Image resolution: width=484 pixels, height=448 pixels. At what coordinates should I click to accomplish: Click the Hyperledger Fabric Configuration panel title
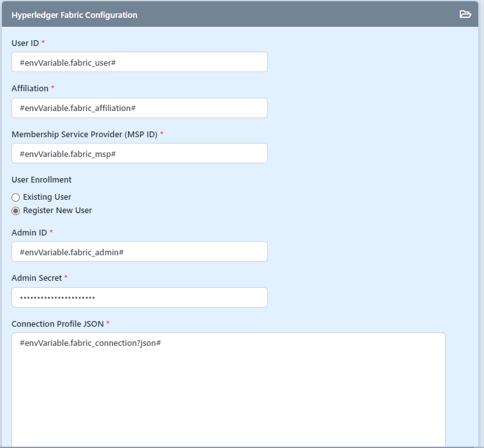74,15
